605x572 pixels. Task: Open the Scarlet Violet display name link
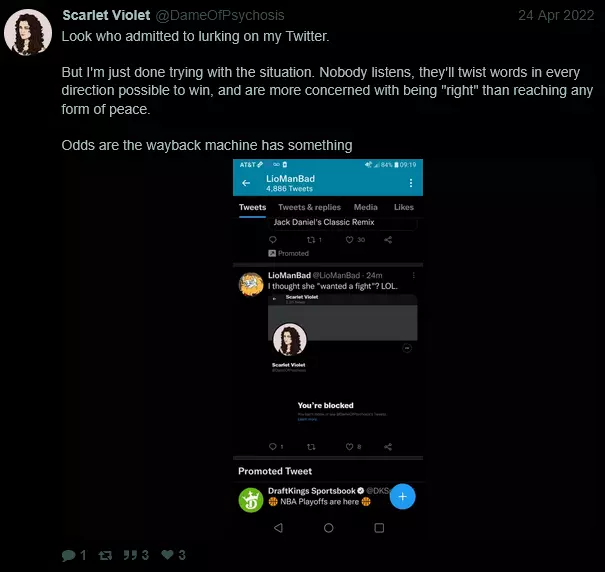coord(106,15)
